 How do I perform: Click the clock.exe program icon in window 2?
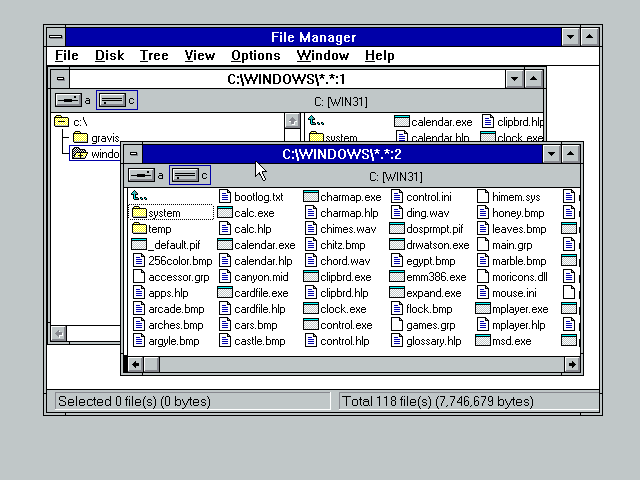(x=311, y=309)
